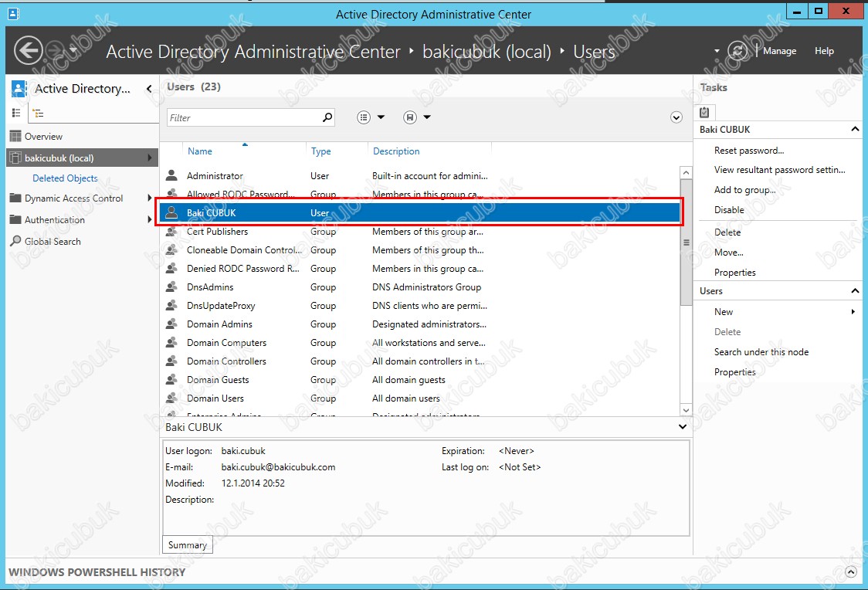Open Baki CUBUK Properties task
The width and height of the screenshot is (868, 590).
(734, 273)
